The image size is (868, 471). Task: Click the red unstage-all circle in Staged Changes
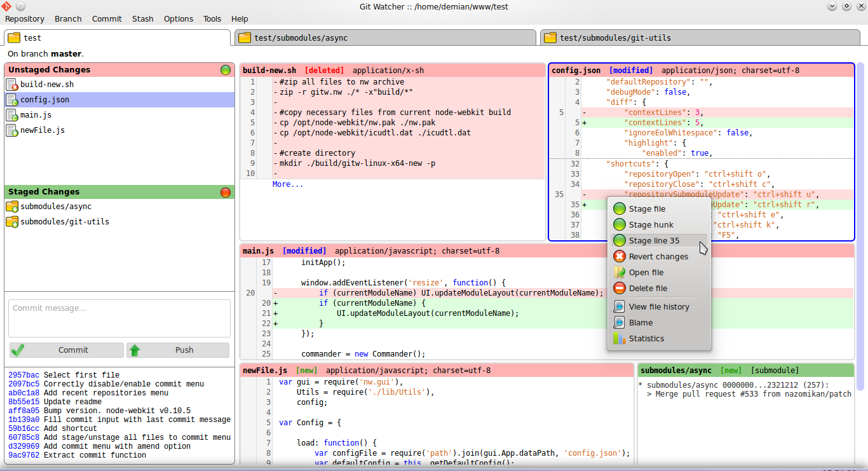[225, 192]
